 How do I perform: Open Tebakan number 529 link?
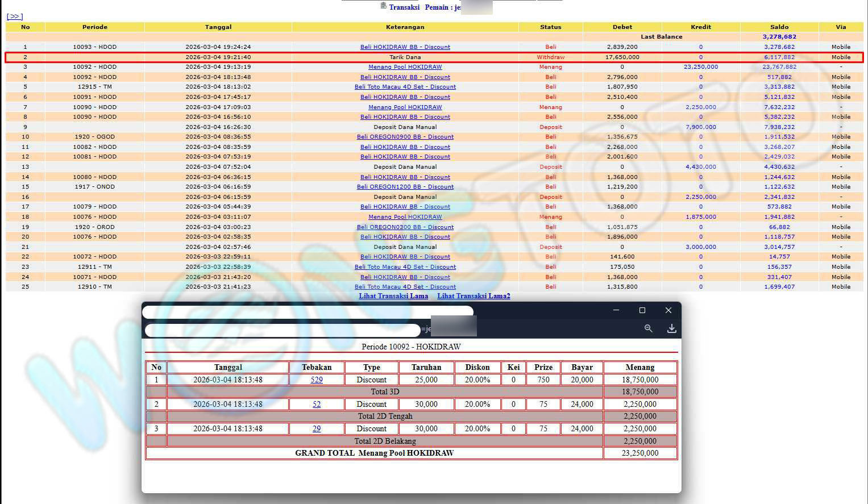tap(317, 380)
